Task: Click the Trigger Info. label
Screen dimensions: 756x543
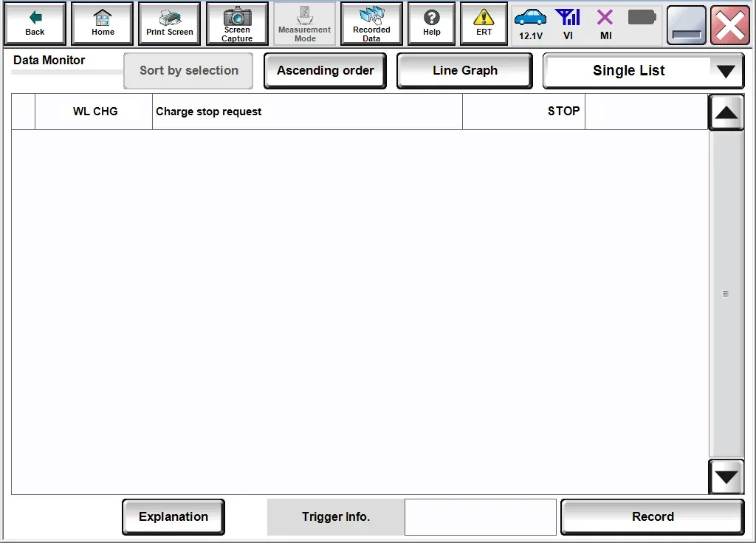Action: (336, 517)
